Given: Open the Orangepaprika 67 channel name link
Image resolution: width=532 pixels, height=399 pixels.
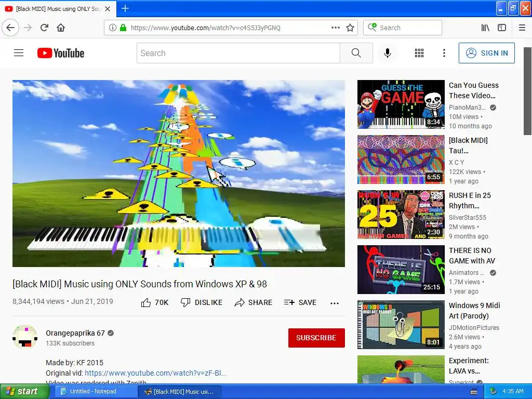Looking at the screenshot, I should pos(75,333).
